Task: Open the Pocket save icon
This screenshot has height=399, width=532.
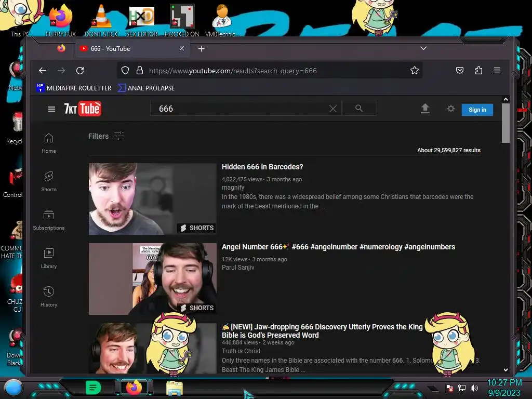Action: 459,70
